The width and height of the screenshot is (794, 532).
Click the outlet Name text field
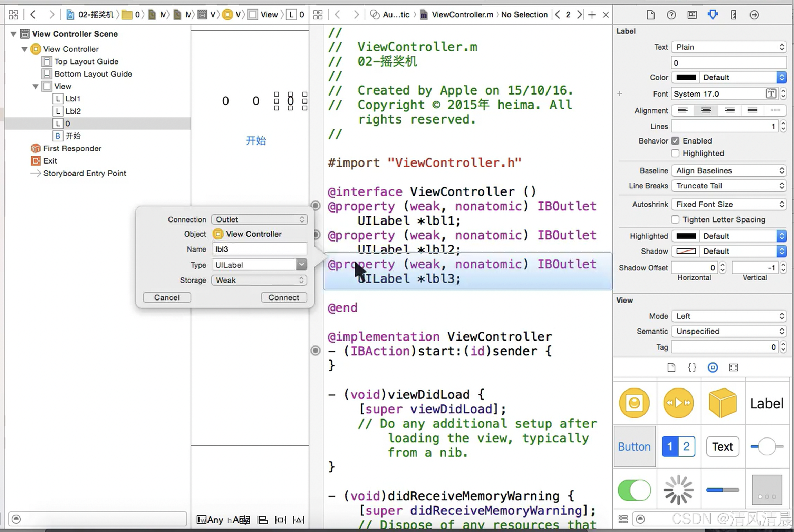tap(259, 249)
